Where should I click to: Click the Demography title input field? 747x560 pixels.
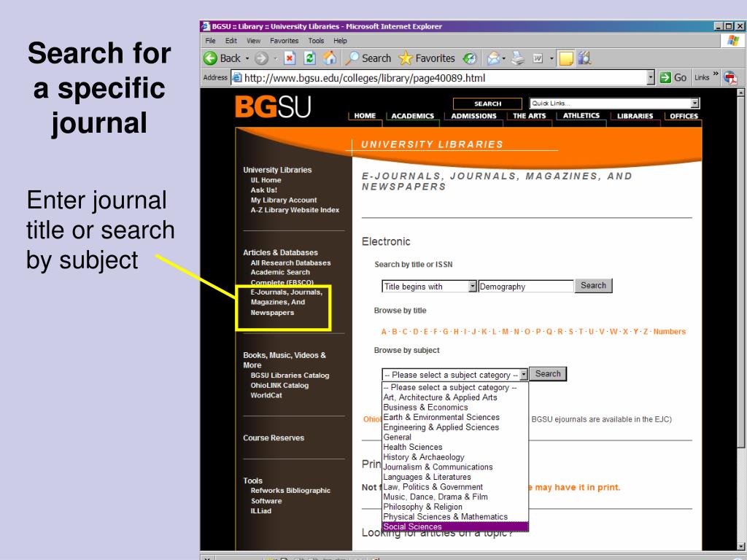pyautogui.click(x=526, y=286)
